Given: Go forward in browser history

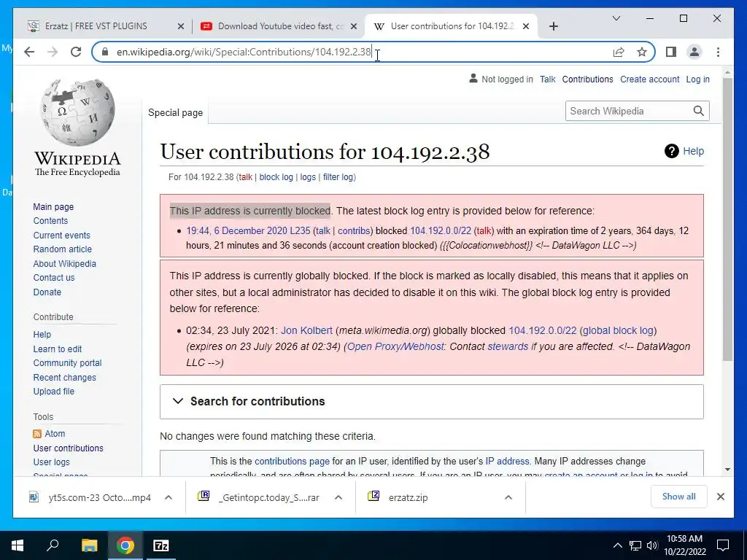Looking at the screenshot, I should click(53, 52).
